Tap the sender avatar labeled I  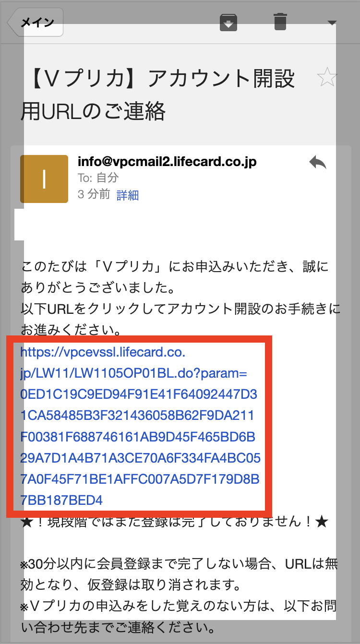[44, 179]
